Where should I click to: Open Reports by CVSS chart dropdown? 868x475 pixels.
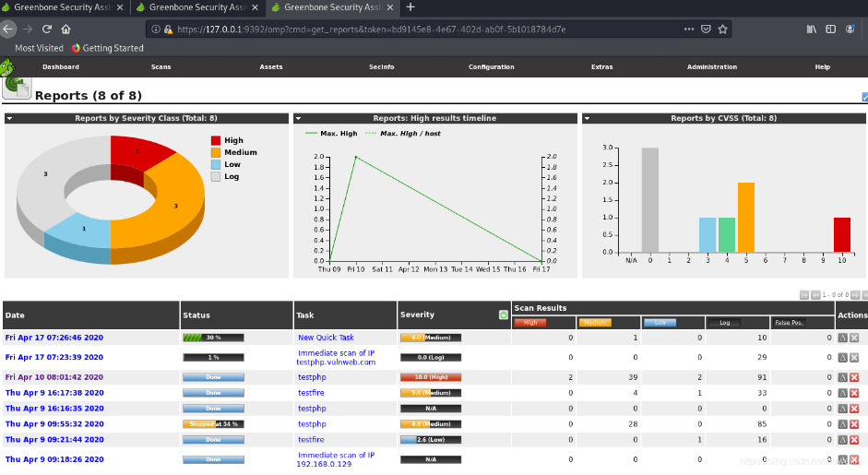click(587, 118)
